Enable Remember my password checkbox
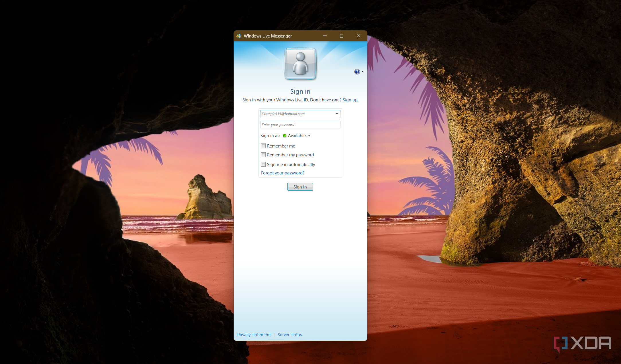This screenshot has width=621, height=364. (x=263, y=155)
